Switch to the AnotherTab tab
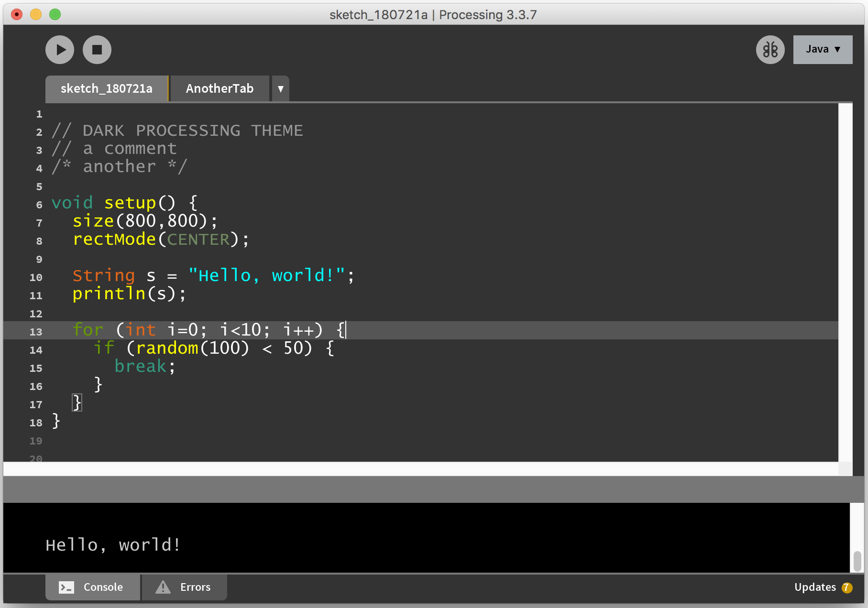868x608 pixels. click(220, 88)
